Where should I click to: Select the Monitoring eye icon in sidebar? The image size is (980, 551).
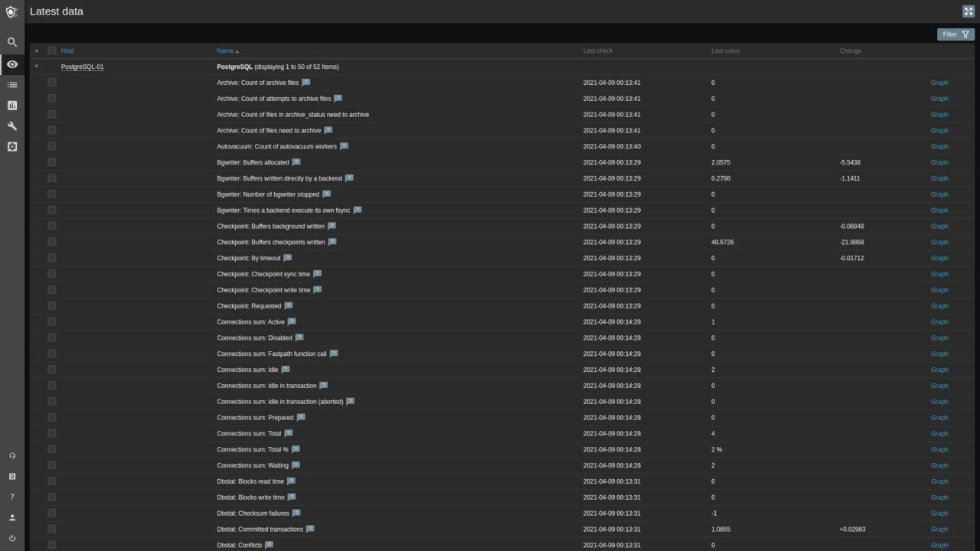click(x=11, y=64)
